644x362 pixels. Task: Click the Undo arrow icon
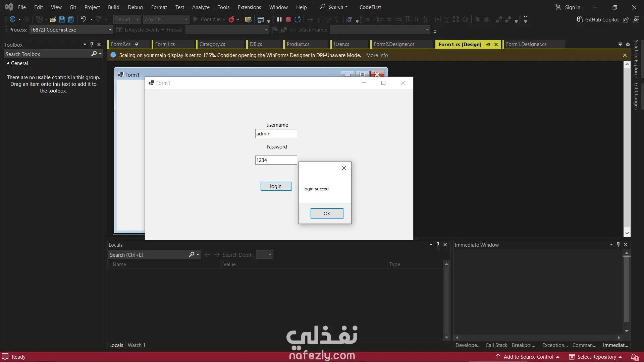(x=84, y=19)
